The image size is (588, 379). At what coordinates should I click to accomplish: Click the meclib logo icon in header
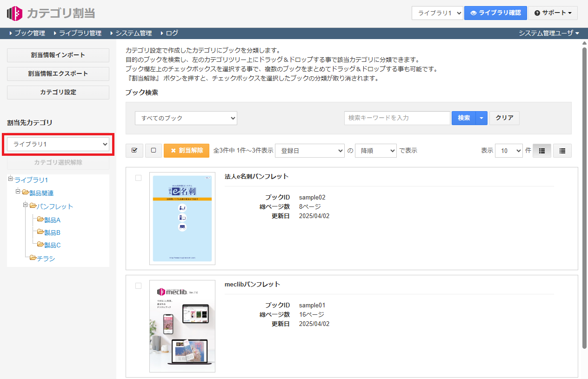(x=14, y=13)
